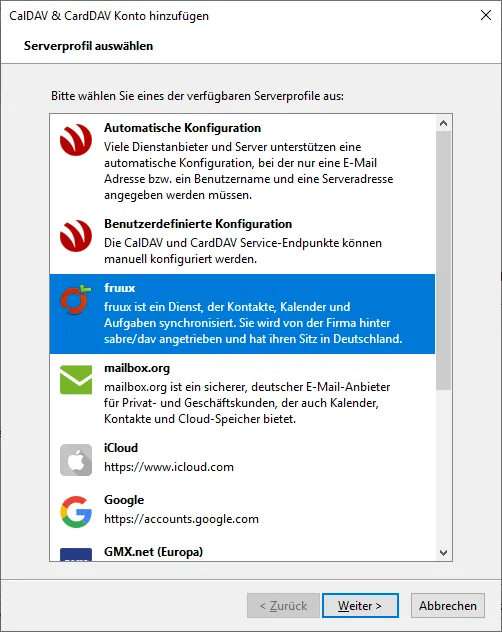Select the Automatische Konfiguration profile title
Image resolution: width=502 pixels, height=632 pixels.
coord(182,128)
